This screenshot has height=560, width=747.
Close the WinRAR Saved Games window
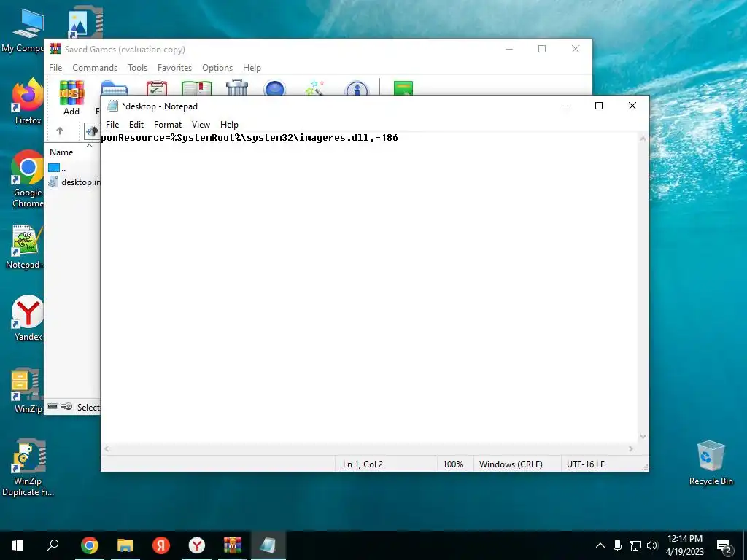[x=576, y=49]
